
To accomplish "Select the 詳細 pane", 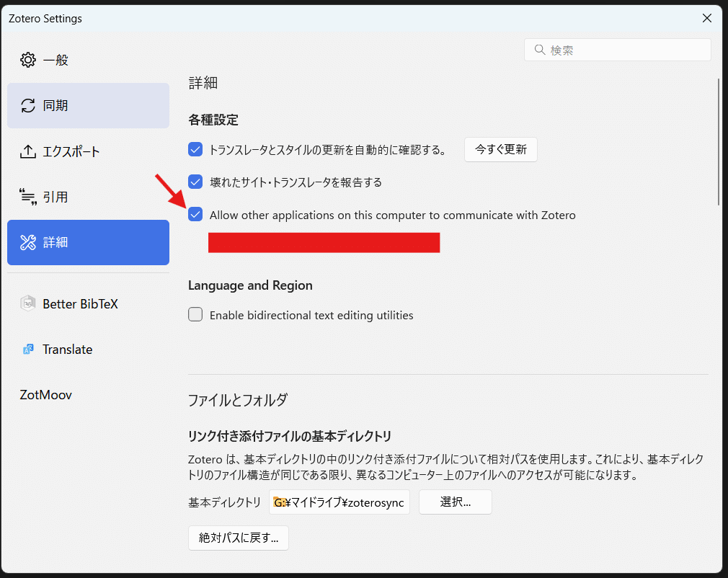I will 88,242.
